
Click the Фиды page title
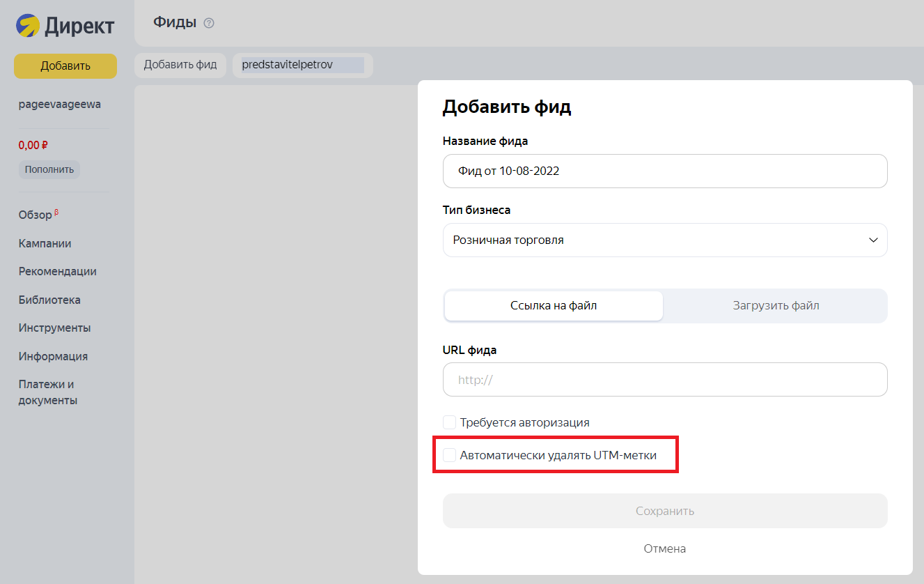(x=175, y=22)
